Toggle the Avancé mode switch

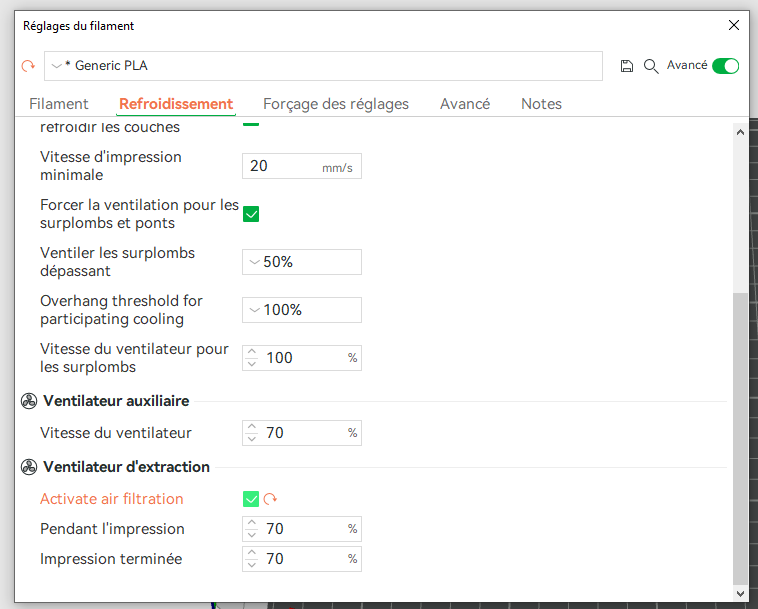[x=725, y=66]
